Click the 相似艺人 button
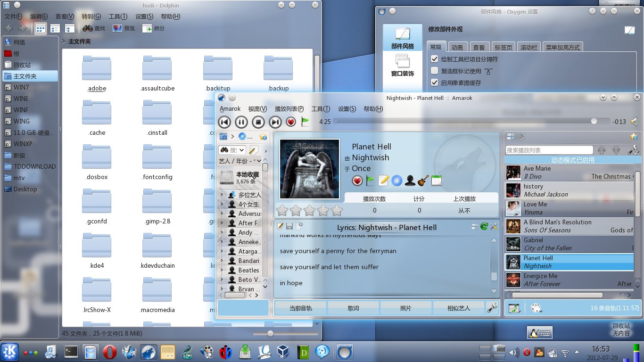Viewport: 644px width, 362px height. coord(458,308)
